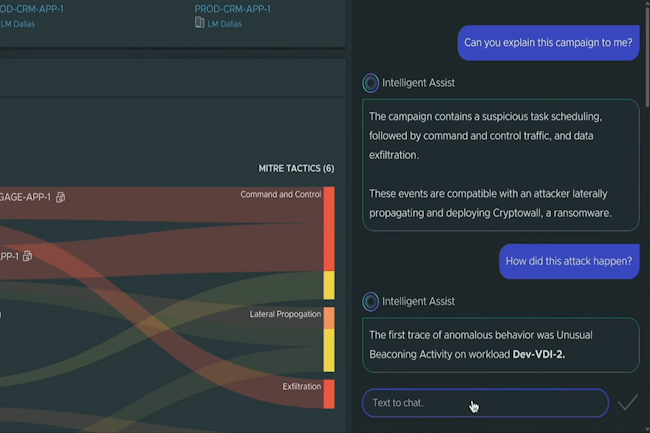Click the 'How did this attack happen?' message
Screen dimensions: 650x433
point(568,261)
